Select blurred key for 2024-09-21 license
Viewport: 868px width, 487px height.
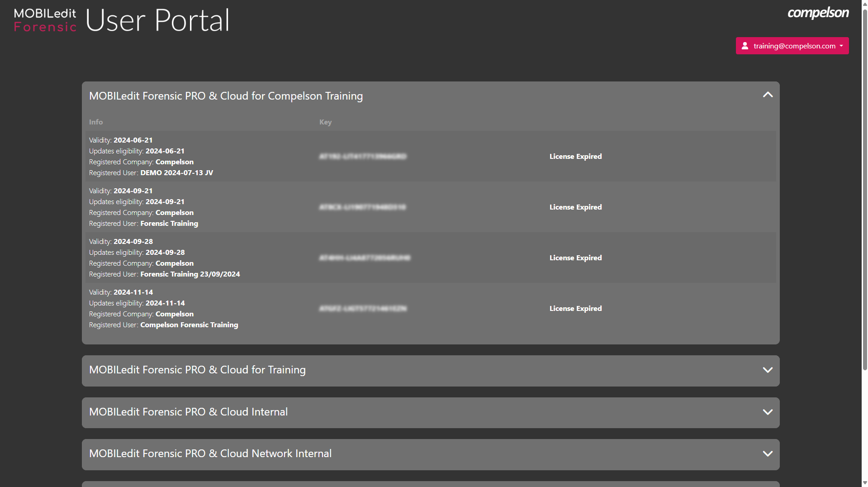[x=362, y=207]
